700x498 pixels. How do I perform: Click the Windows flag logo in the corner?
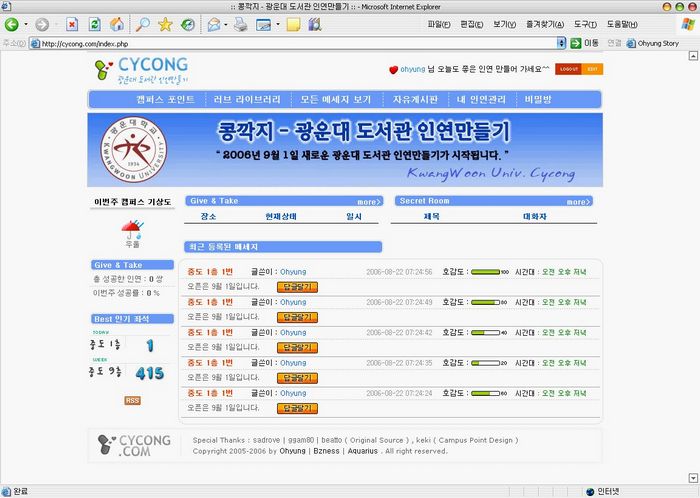tap(688, 24)
